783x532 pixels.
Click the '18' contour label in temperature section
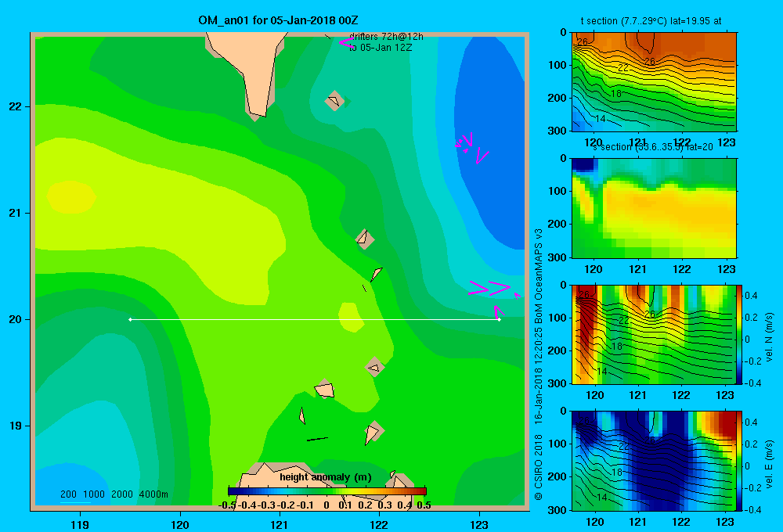point(616,93)
